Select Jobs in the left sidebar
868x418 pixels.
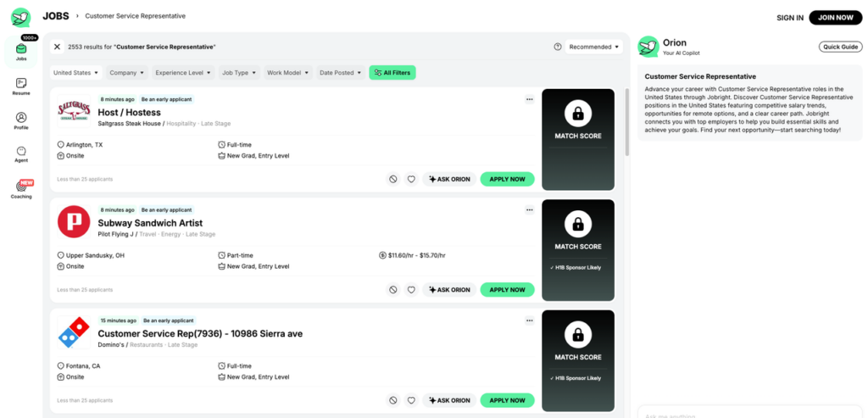(x=21, y=52)
